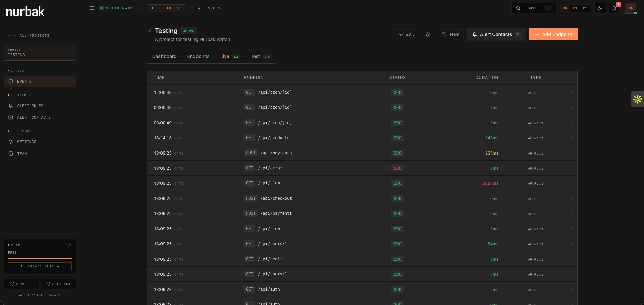Click the yellow asterisk widget on right edge
Viewport: 644px width, 305px height.
(x=637, y=99)
